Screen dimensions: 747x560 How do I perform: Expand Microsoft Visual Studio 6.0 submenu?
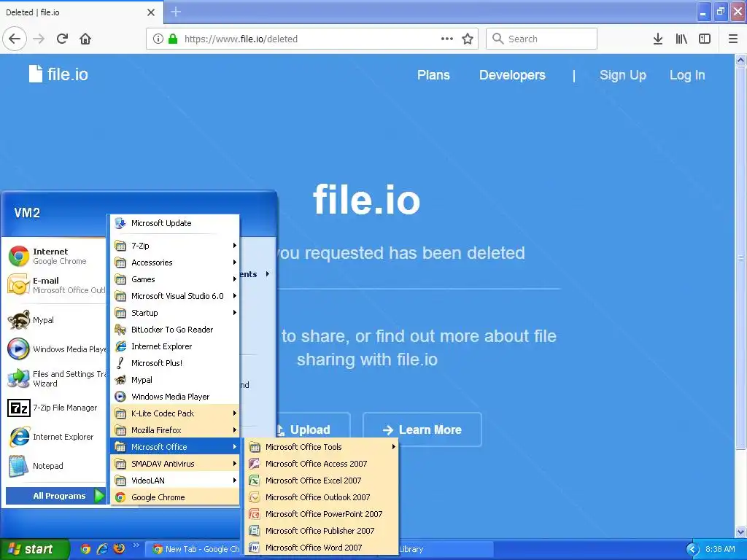tap(175, 296)
